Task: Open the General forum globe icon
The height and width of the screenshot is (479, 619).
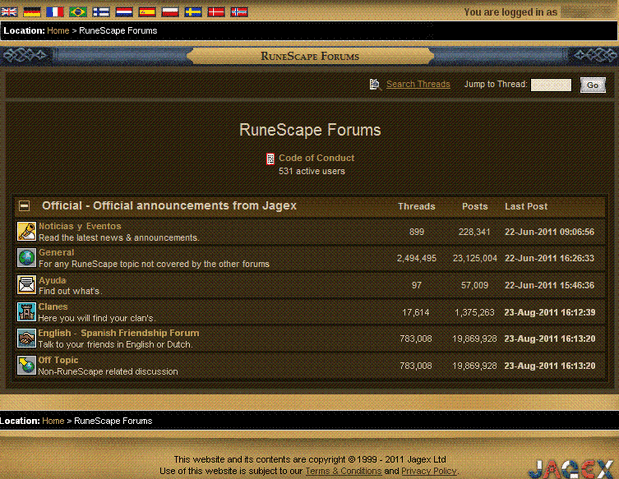Action: pyautogui.click(x=26, y=258)
